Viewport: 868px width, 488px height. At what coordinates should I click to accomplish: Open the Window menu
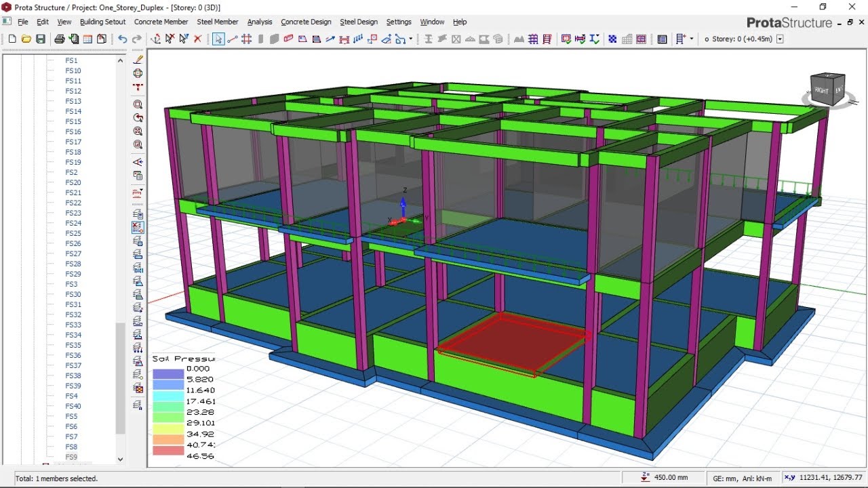[x=432, y=22]
